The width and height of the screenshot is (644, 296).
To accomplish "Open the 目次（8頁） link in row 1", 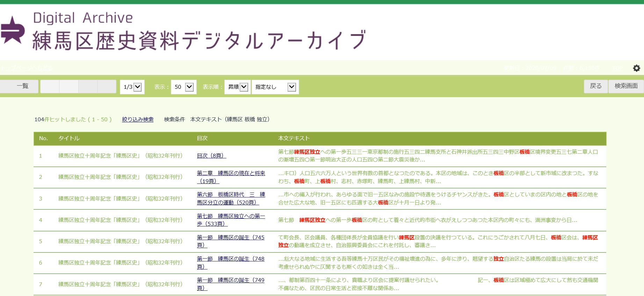I will point(211,156).
